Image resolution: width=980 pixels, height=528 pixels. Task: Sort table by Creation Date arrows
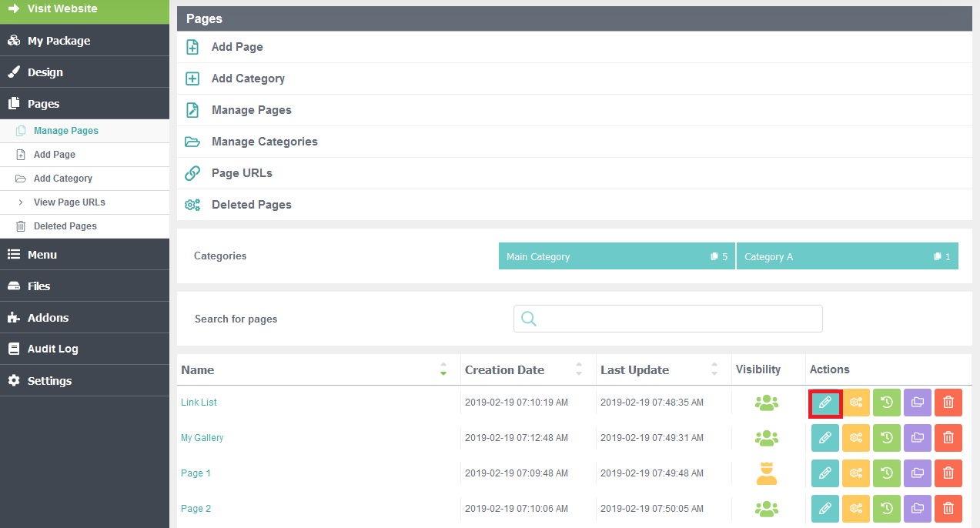(x=579, y=369)
